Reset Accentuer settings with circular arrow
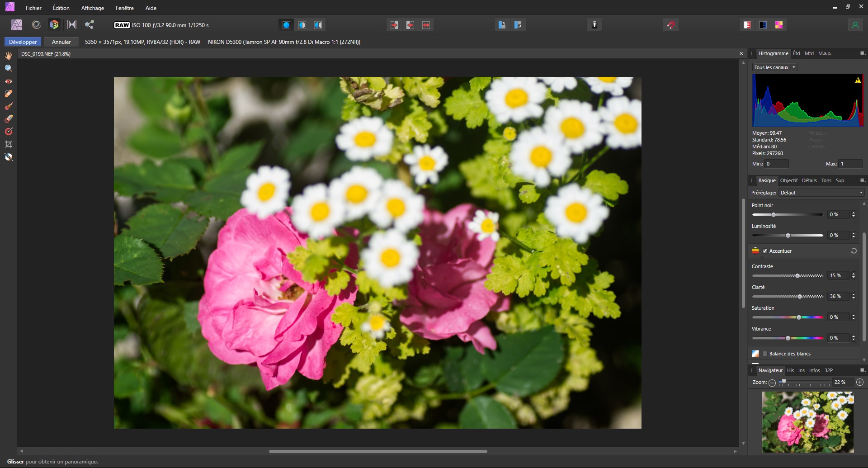The height and width of the screenshot is (468, 868). click(x=854, y=251)
